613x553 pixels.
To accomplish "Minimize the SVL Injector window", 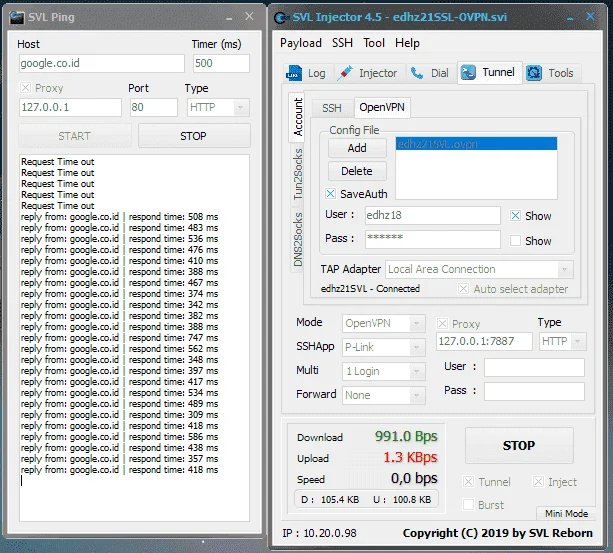I will 570,18.
